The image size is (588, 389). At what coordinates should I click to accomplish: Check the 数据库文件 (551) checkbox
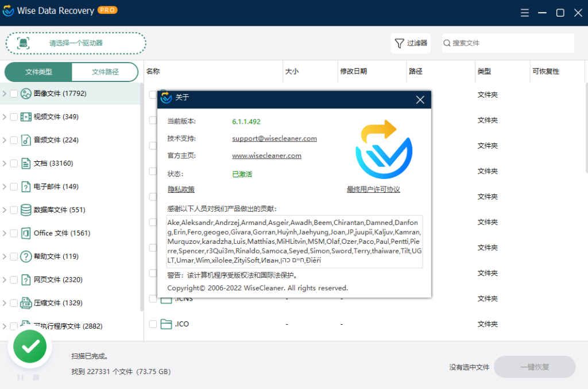(14, 210)
